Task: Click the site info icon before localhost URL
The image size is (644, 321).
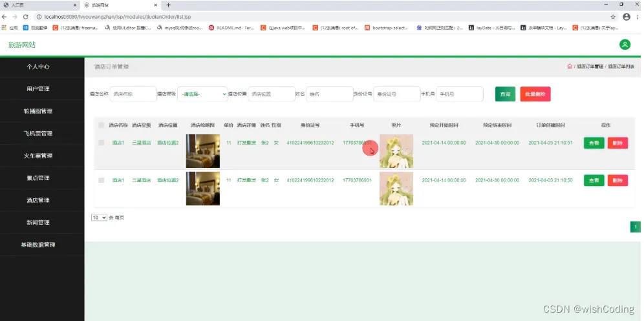Action: (39, 17)
